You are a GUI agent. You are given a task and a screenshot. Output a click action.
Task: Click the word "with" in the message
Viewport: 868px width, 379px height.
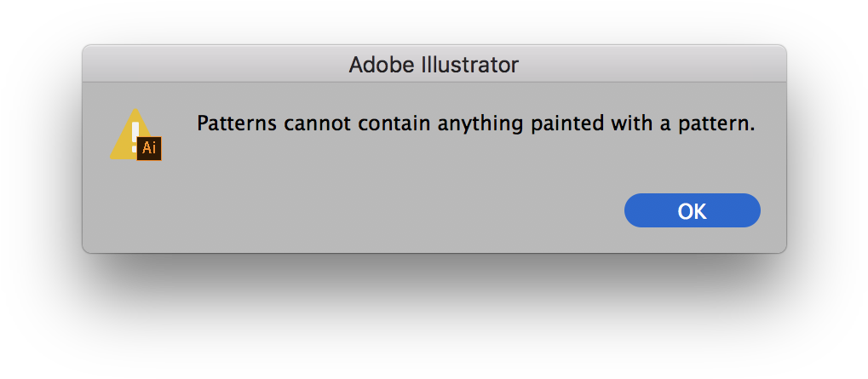632,123
